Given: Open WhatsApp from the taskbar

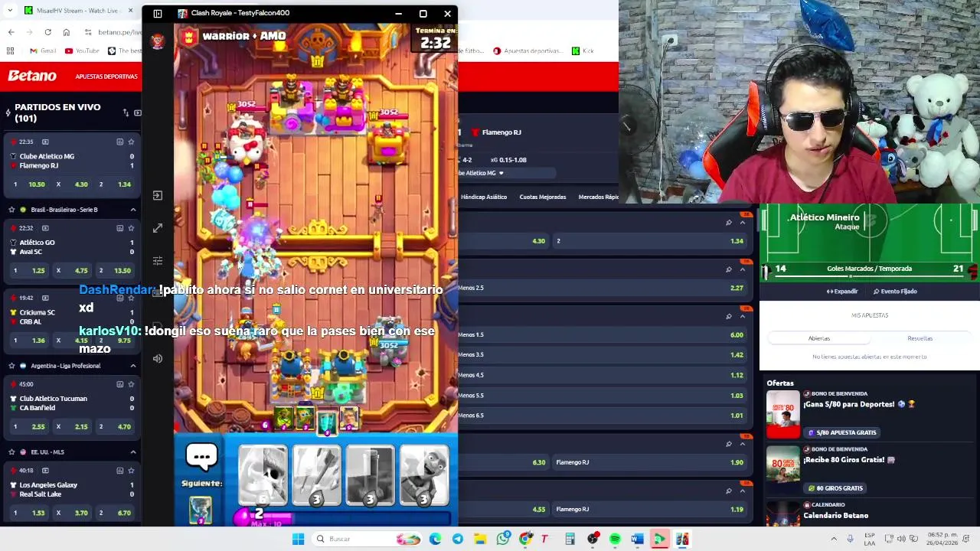Looking at the screenshot, I should tap(503, 540).
